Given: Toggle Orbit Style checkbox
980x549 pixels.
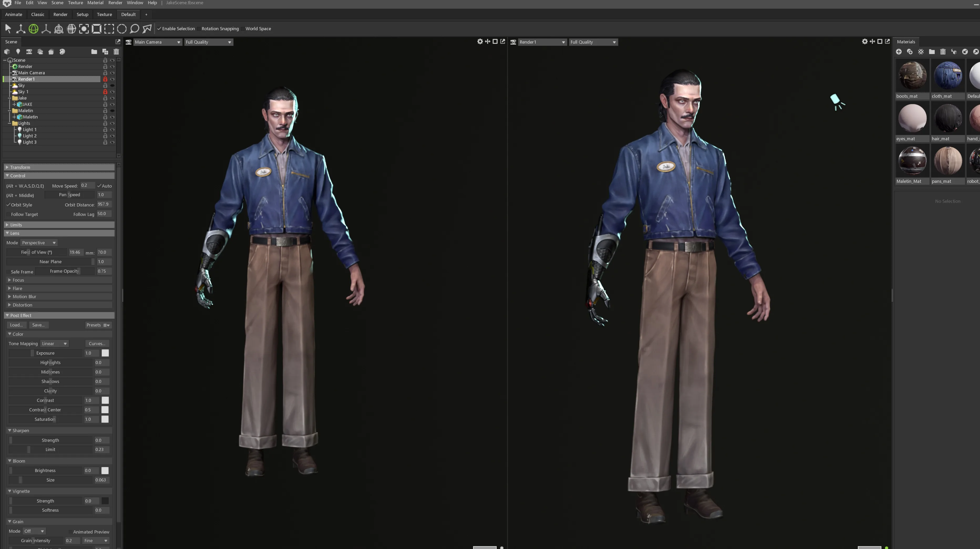Looking at the screenshot, I should point(8,205).
